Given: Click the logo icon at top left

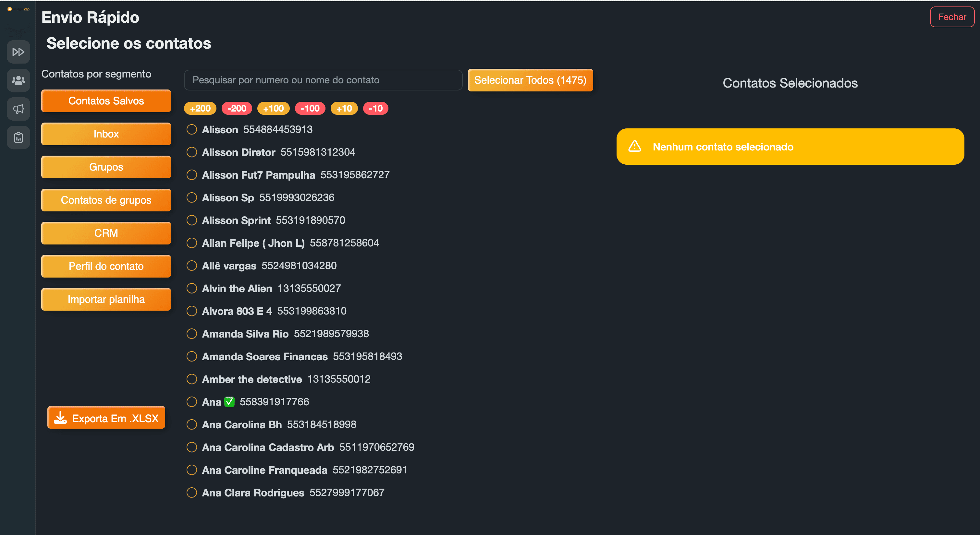Looking at the screenshot, I should click(10, 9).
